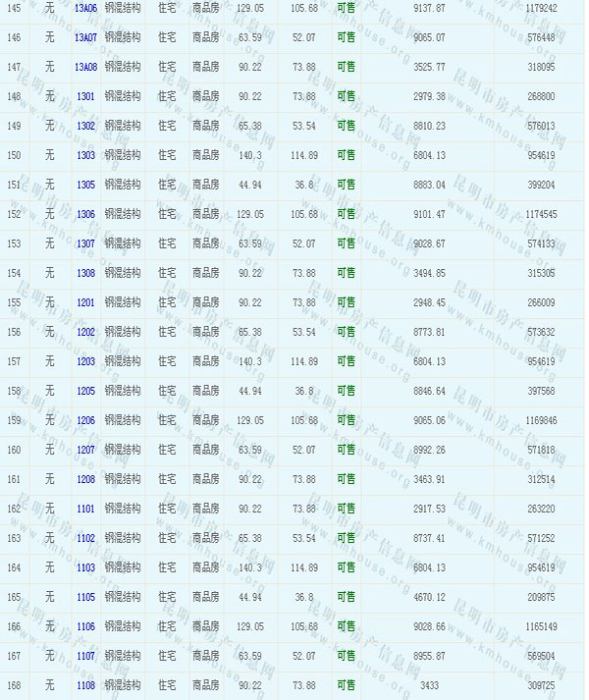This screenshot has height=700, width=589.
Task: Select unit 1101 link
Action: point(85,509)
